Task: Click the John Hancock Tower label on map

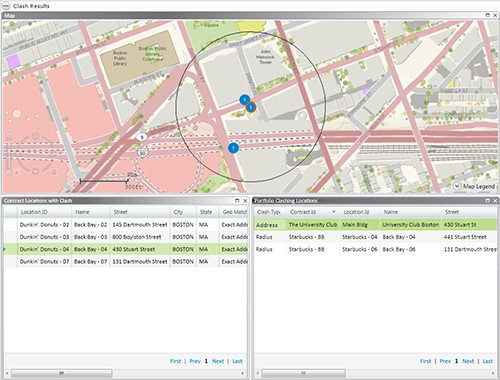Action: 265,57
